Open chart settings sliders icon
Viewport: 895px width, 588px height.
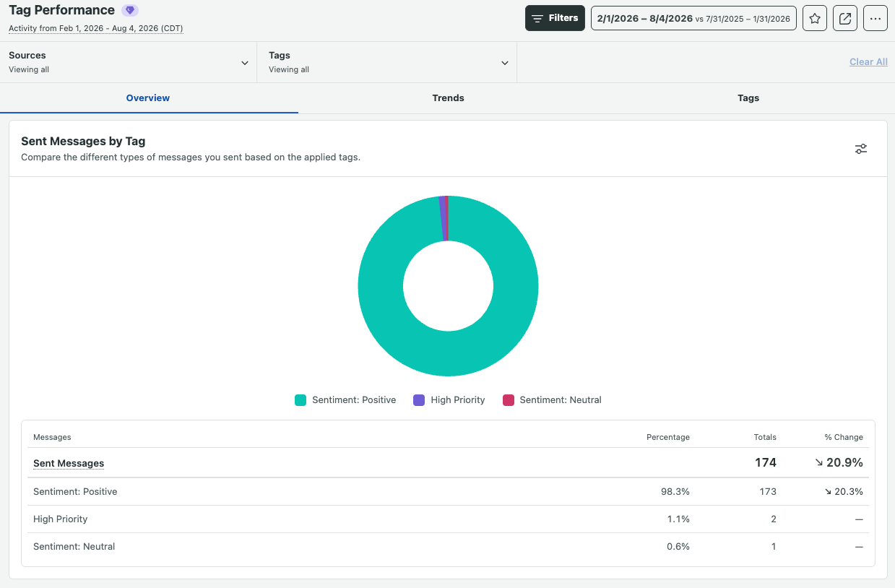[861, 149]
